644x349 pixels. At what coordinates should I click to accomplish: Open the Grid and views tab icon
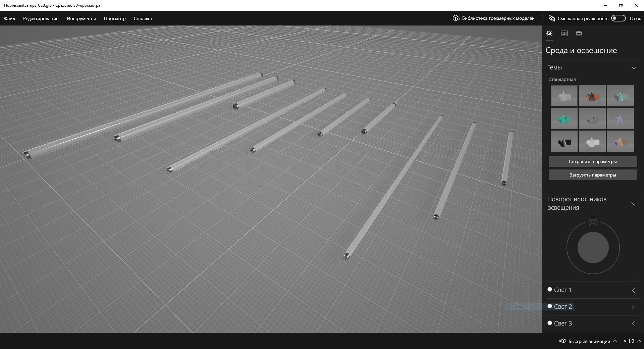(579, 33)
